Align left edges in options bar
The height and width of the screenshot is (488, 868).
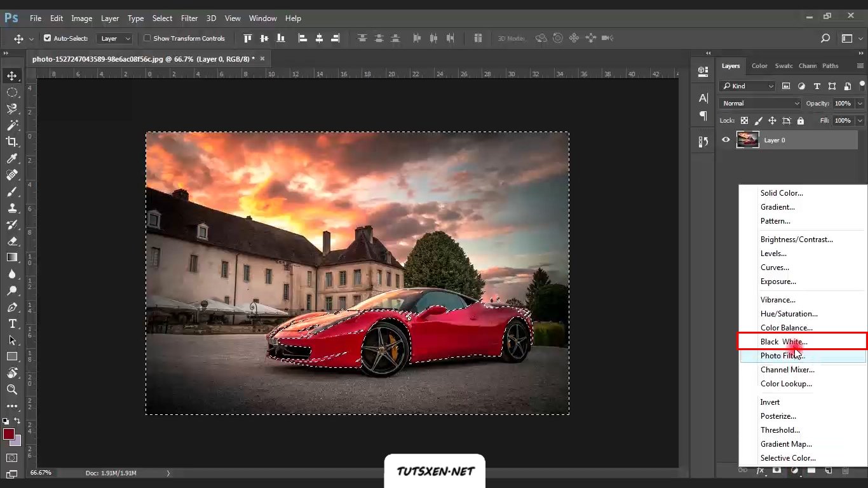[303, 38]
